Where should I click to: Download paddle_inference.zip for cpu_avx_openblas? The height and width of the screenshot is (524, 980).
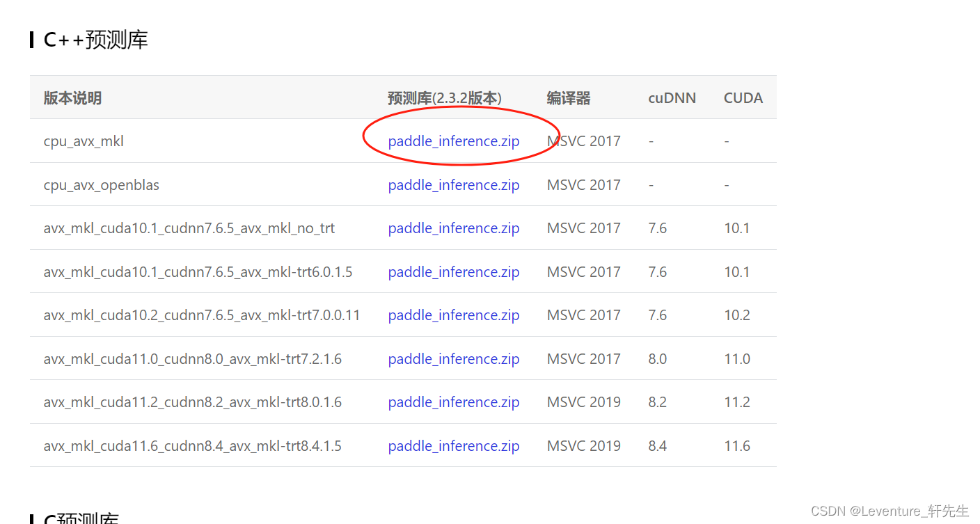coord(454,185)
